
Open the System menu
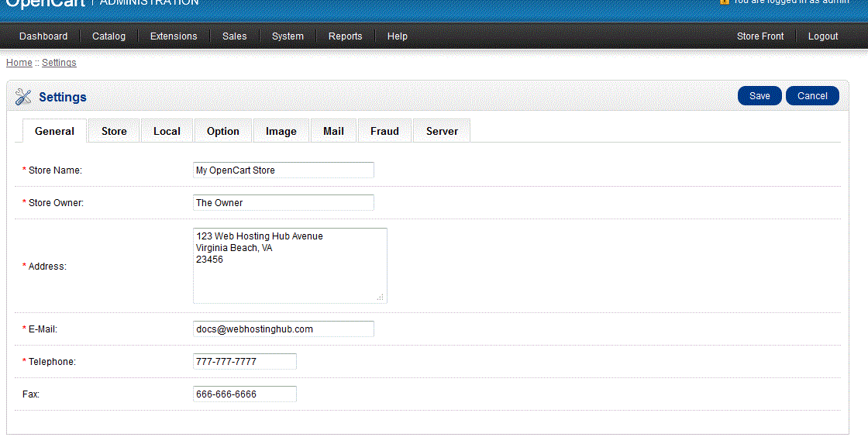[x=288, y=36]
